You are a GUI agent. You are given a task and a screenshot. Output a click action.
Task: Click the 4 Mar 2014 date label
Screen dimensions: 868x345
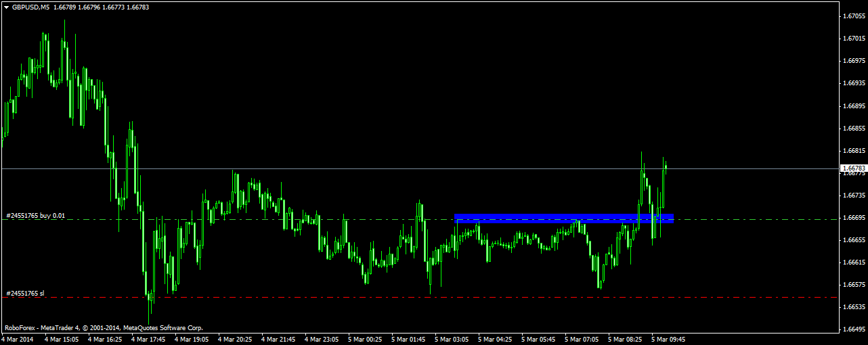[18, 339]
